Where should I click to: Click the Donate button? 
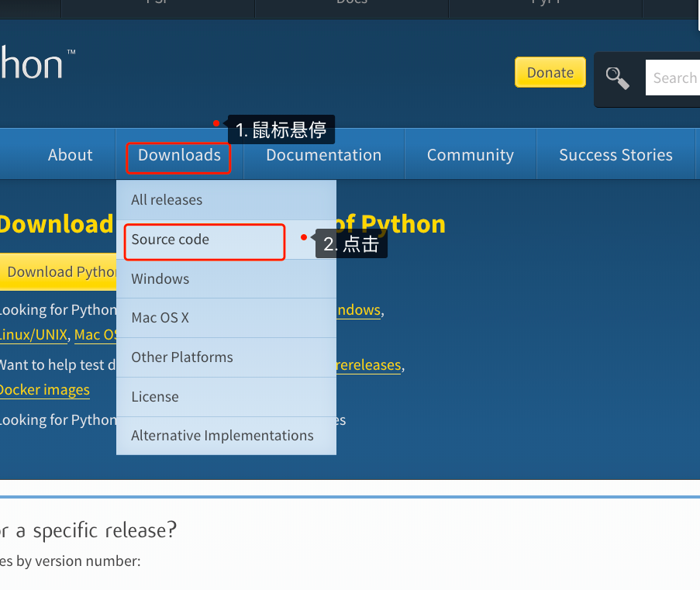click(550, 72)
